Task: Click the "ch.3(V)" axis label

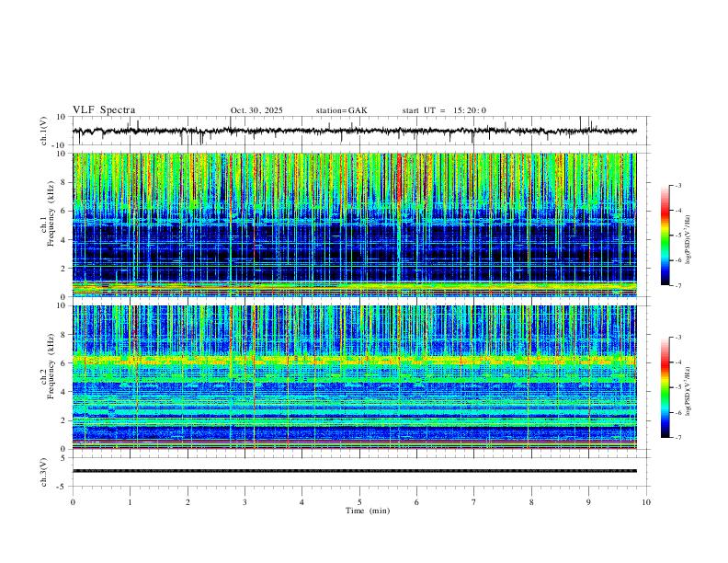Action: 44,472
